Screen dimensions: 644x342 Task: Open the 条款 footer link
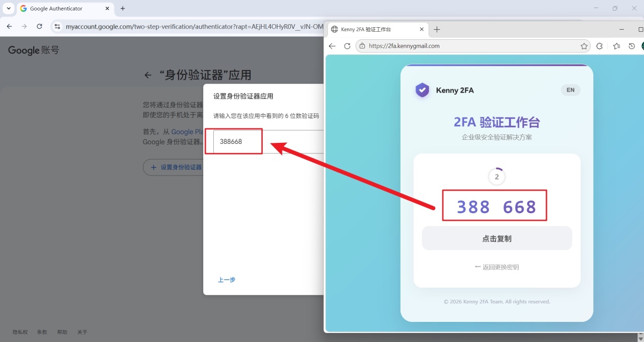click(42, 332)
